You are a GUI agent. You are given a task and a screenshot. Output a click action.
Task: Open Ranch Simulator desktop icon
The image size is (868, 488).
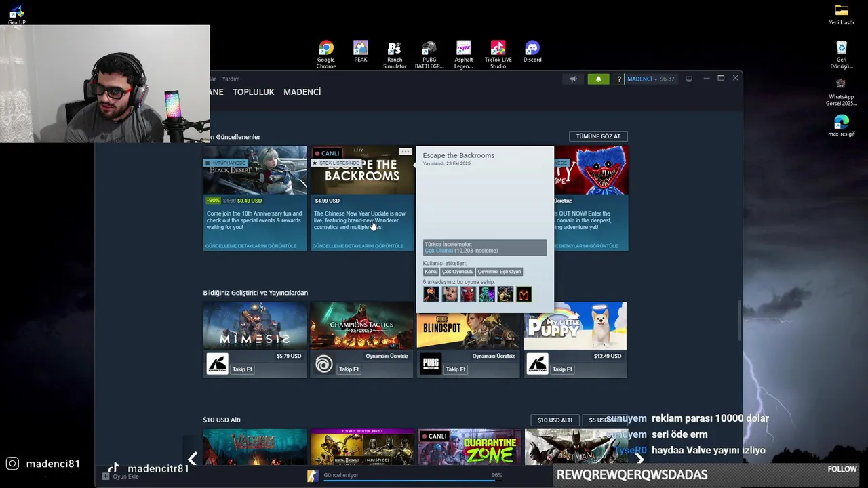pos(395,55)
